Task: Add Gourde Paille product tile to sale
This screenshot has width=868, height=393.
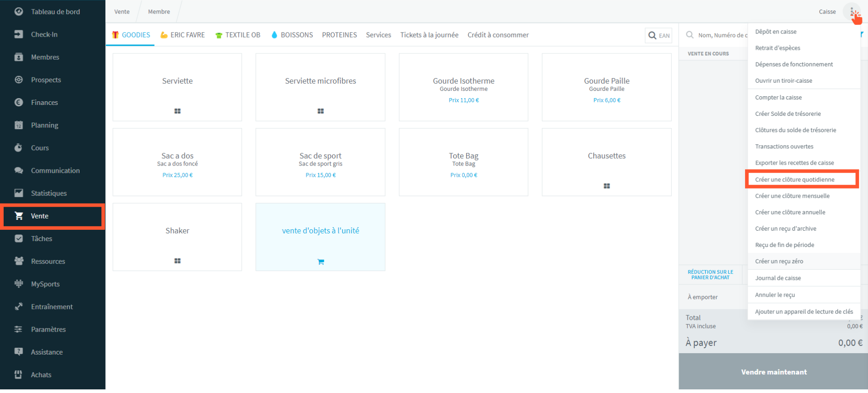Action: tap(607, 87)
